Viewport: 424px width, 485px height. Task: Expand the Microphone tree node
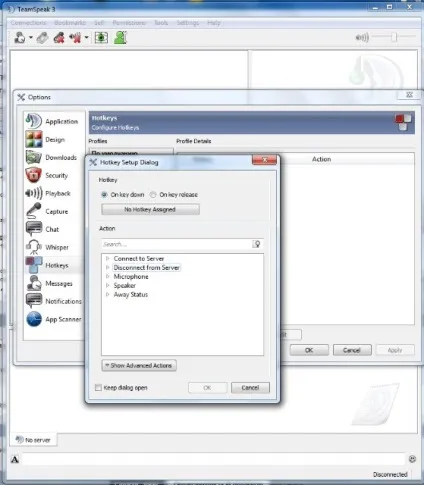click(107, 277)
